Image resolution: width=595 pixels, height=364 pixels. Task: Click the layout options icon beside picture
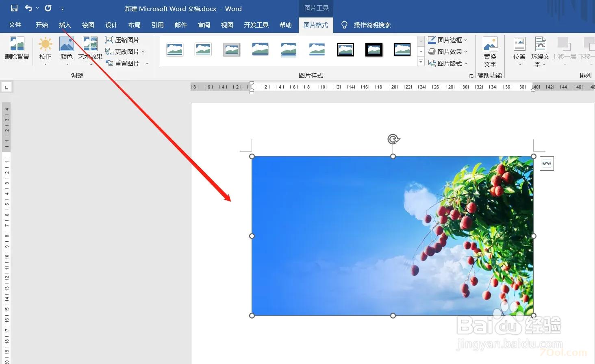click(x=547, y=164)
